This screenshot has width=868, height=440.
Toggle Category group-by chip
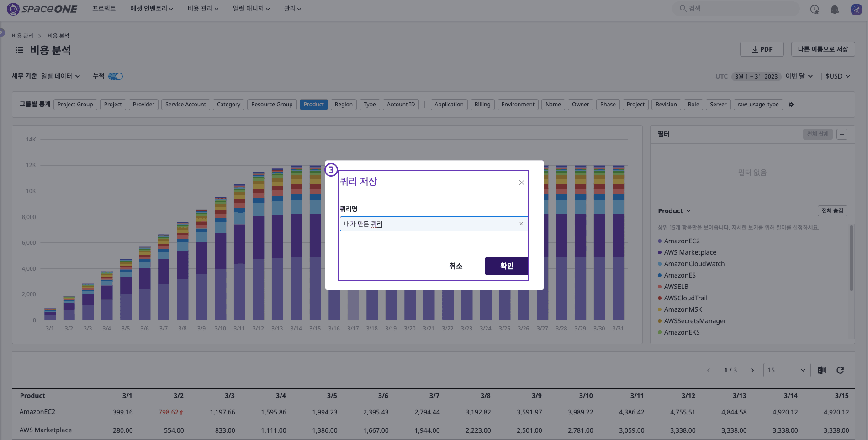228,105
